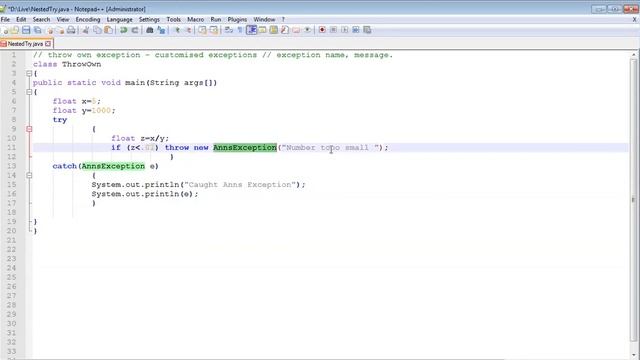
Task: Click the Save All toolbar icon
Action: 38,30
